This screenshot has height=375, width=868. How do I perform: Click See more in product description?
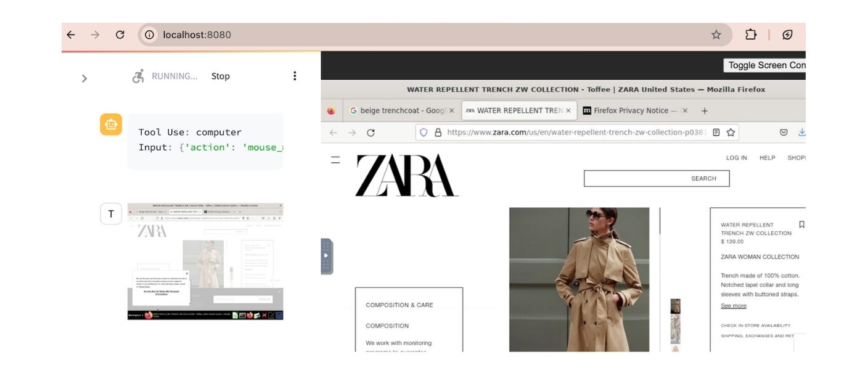[x=734, y=306]
